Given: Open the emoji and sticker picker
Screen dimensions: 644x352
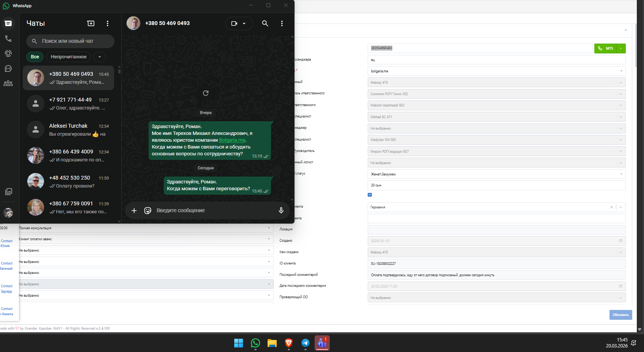Looking at the screenshot, I should pyautogui.click(x=148, y=210).
